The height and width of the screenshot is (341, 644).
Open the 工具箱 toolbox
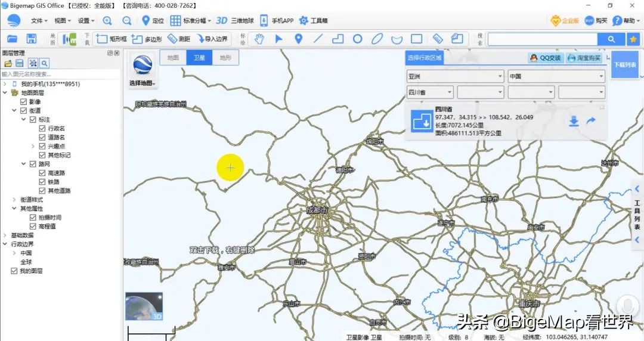tap(314, 21)
